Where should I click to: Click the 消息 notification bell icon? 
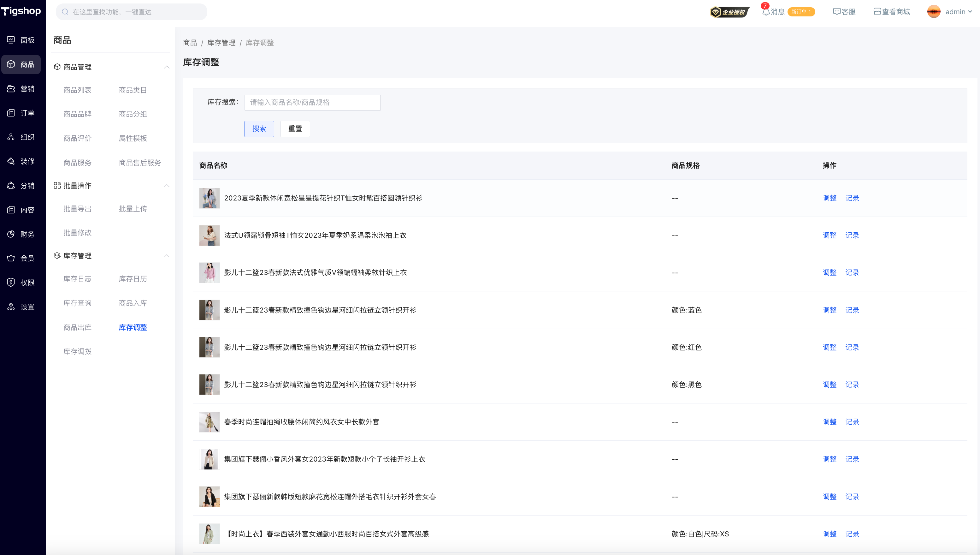[x=765, y=12]
